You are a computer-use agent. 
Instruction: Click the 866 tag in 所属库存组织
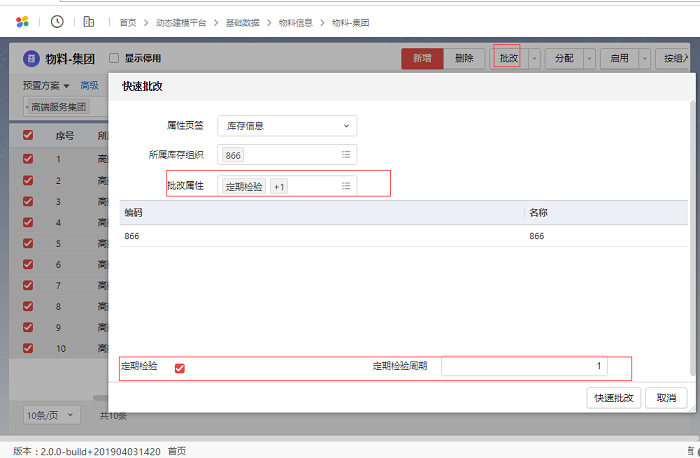[x=233, y=155]
